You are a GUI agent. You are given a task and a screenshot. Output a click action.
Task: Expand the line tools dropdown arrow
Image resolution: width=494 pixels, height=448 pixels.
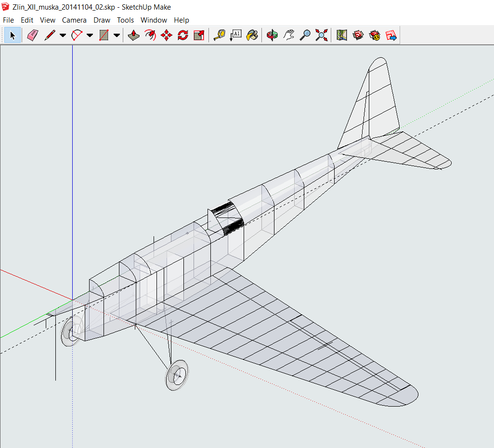63,35
